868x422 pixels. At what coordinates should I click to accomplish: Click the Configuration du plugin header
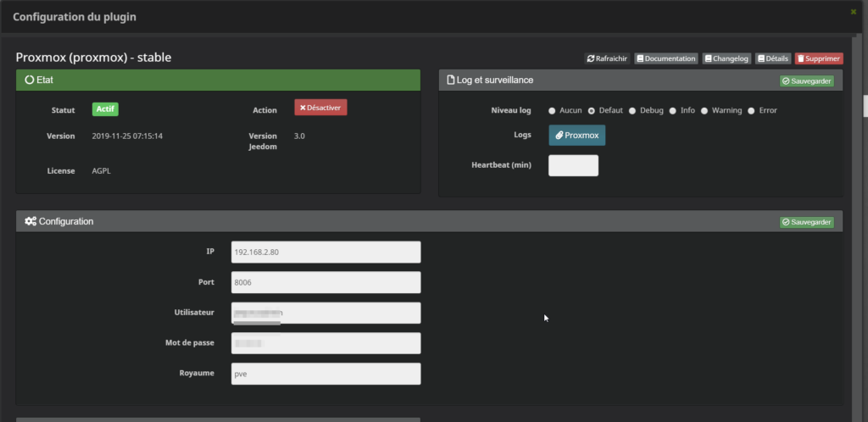tap(75, 17)
